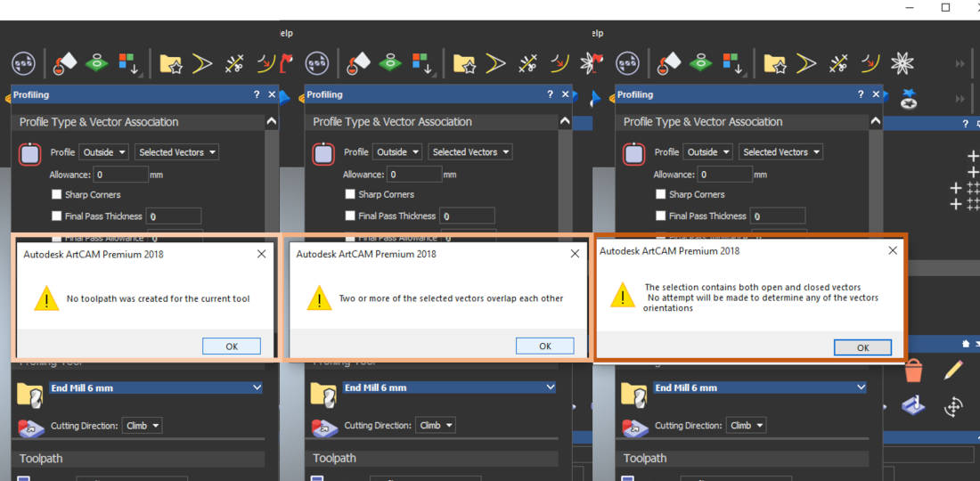Click the Allowance field above the 'No toolpath' warning
Screen dimensions: 980x481
120,175
